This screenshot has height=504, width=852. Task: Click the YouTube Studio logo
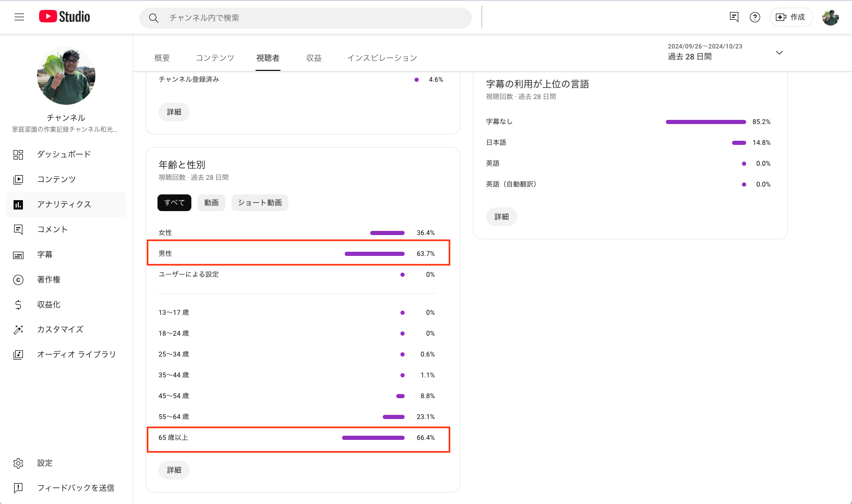65,17
